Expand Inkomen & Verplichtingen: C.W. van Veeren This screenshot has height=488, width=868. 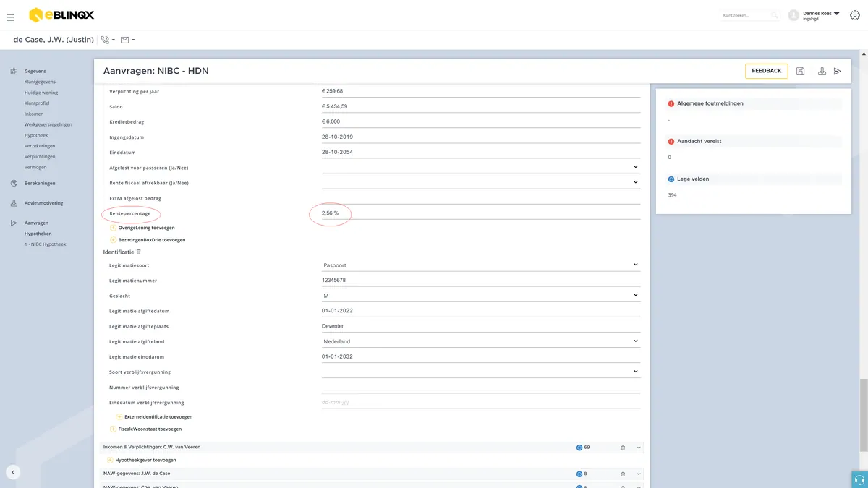tap(639, 448)
